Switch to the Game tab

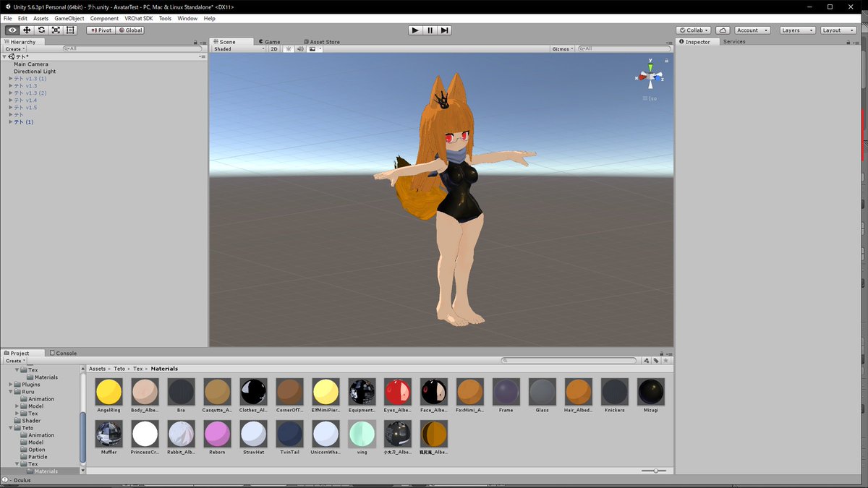[x=268, y=42]
